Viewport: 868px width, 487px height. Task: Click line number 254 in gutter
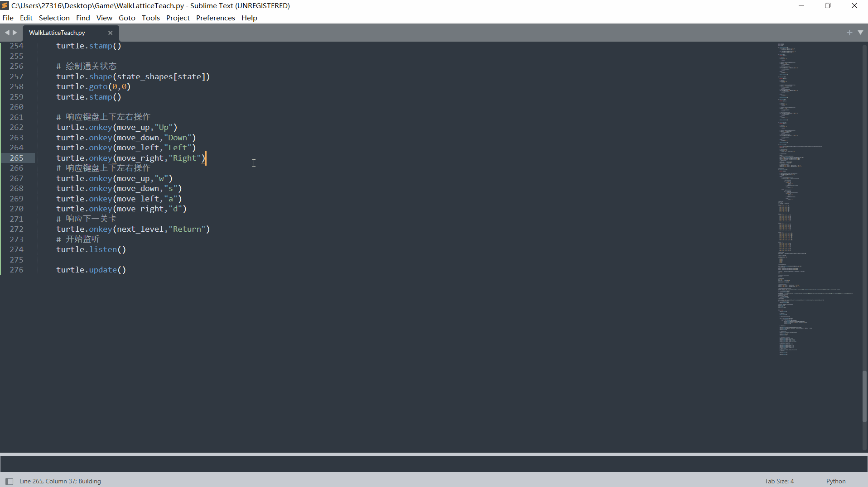click(16, 46)
